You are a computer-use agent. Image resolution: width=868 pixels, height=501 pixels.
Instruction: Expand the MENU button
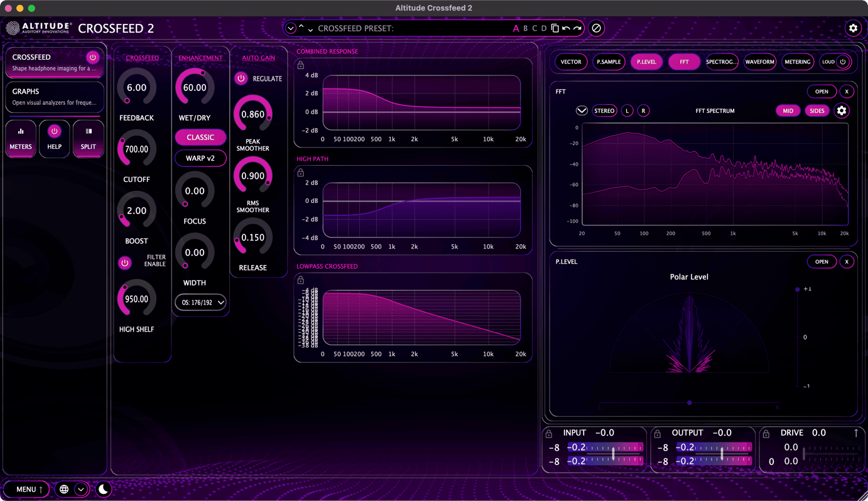pos(26,489)
